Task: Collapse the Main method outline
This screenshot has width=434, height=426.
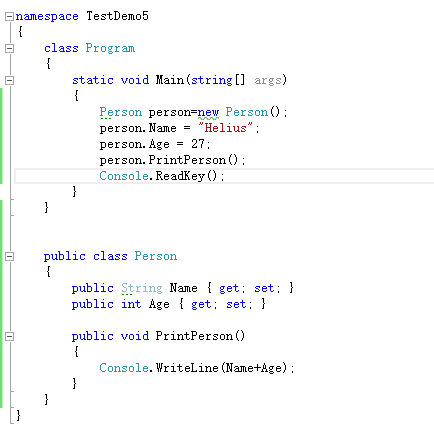Action: coord(9,80)
